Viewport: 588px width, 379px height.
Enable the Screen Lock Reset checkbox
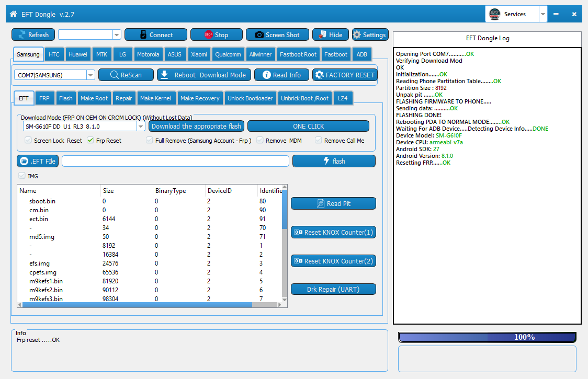tap(28, 140)
